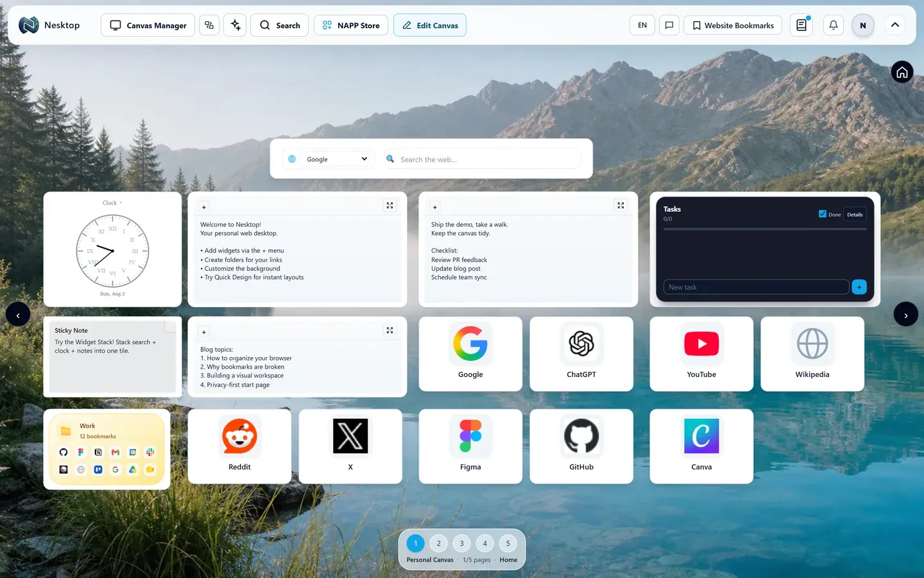
Task: Go to previous canvas with left arrow
Action: 18,315
